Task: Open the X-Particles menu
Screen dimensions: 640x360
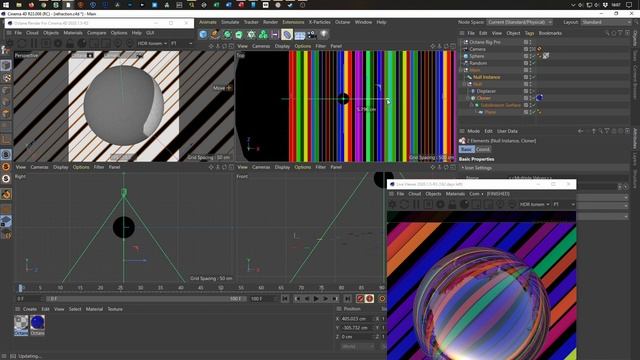Action: (x=319, y=22)
